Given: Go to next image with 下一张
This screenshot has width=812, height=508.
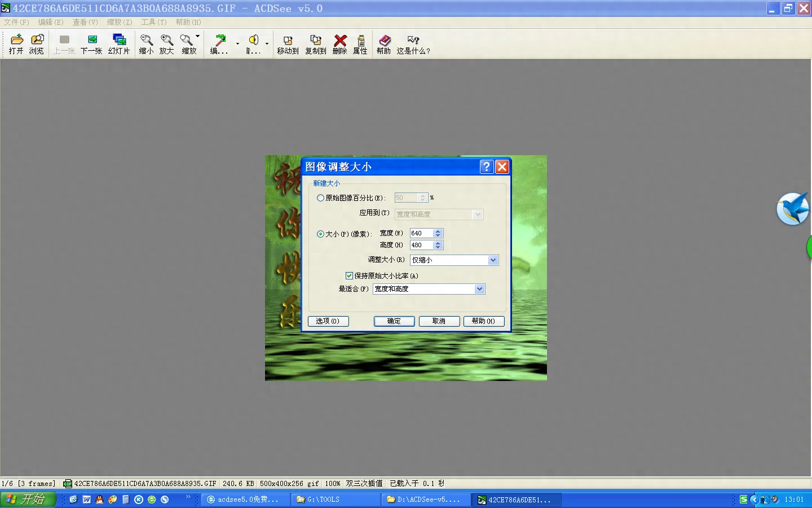Looking at the screenshot, I should coord(91,44).
